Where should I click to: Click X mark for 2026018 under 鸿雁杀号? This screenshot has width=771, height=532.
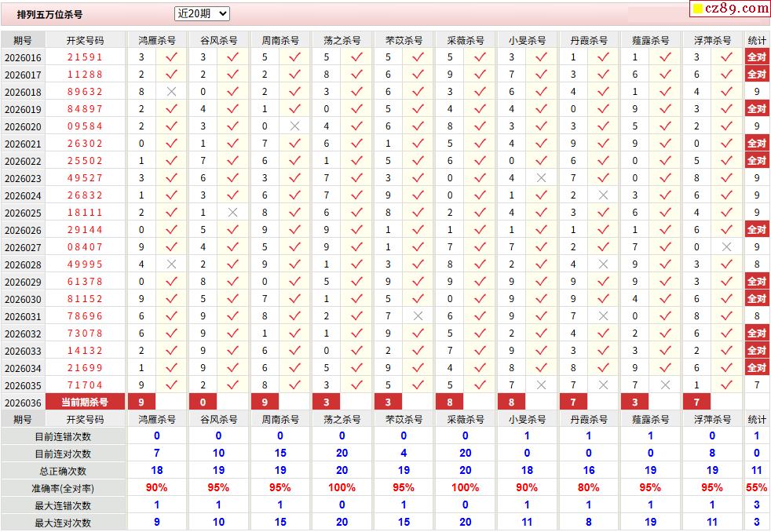171,92
